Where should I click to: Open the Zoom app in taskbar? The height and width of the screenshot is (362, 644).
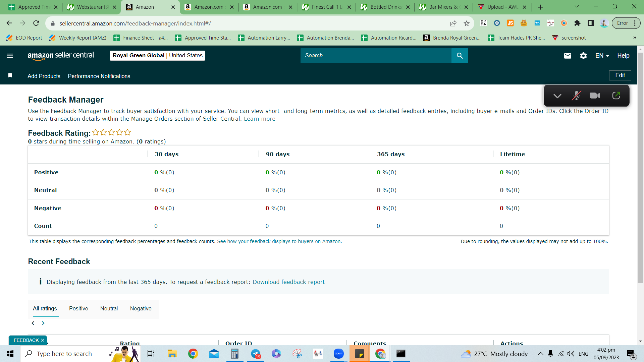[338, 354]
